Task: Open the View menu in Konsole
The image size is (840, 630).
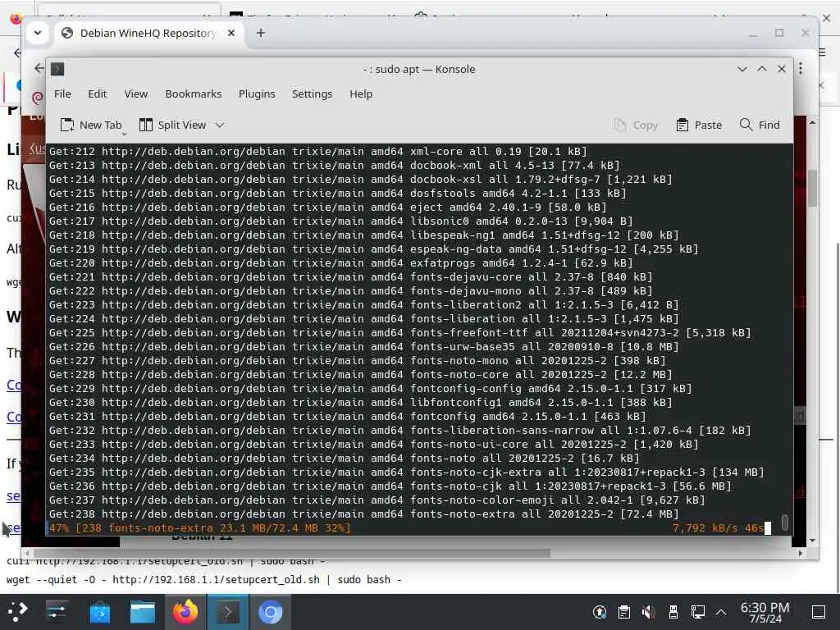Action: (x=135, y=94)
